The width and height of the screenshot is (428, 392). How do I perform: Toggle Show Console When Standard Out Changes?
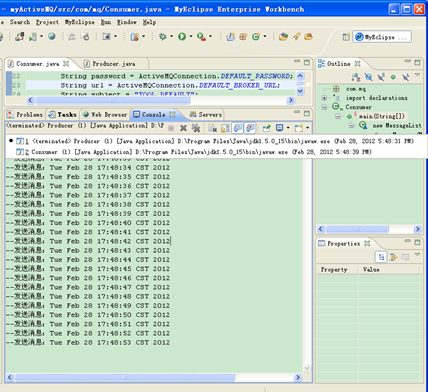tap(238, 128)
